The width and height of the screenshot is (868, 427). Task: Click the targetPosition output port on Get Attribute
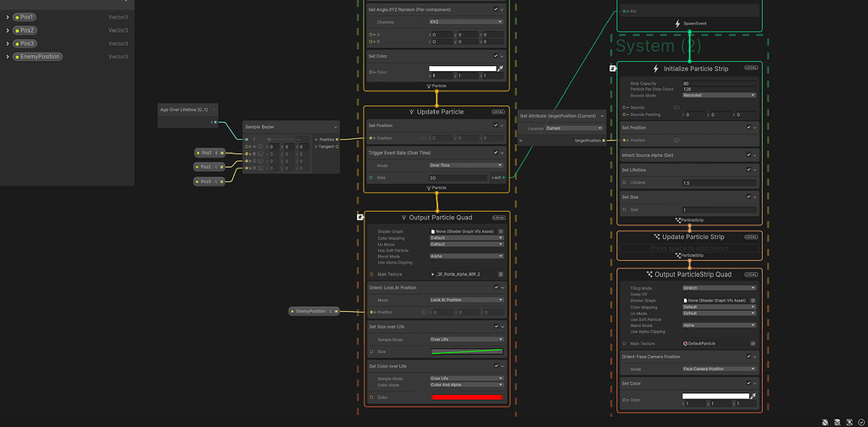(604, 141)
